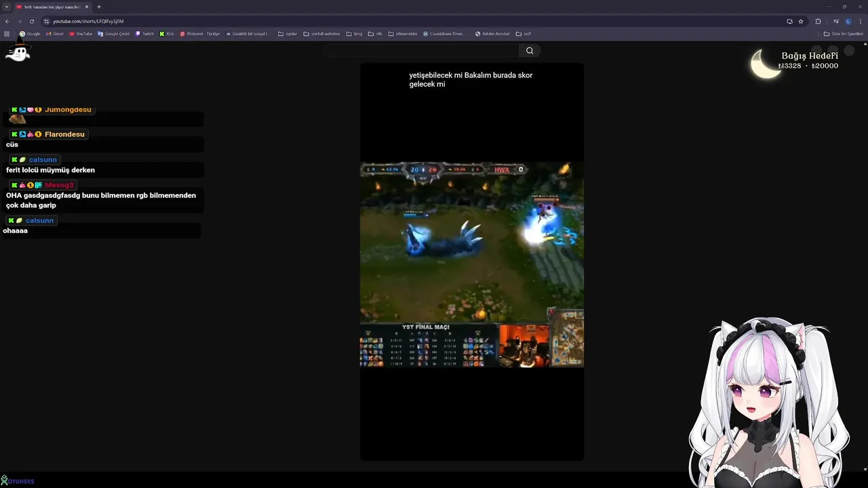Viewport: 868px width, 488px height.
Task: Focus the address bar URL youtube.com/shorts
Action: pyautogui.click(x=88, y=21)
